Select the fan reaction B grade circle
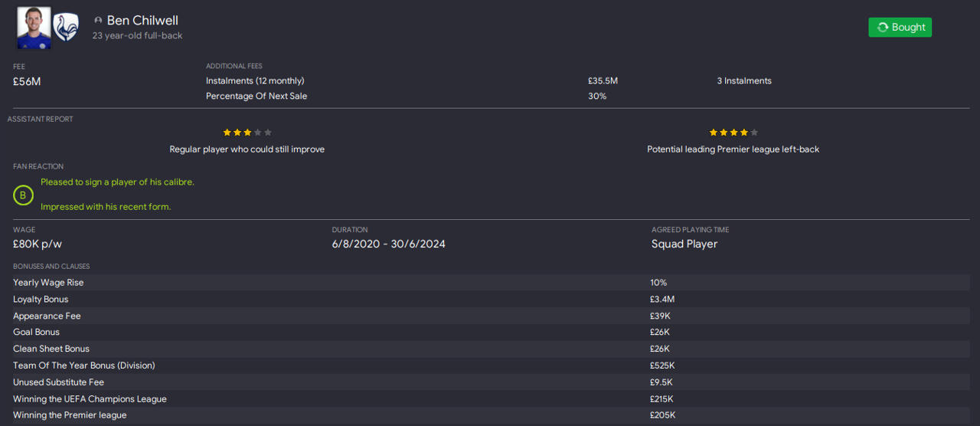 (23, 195)
